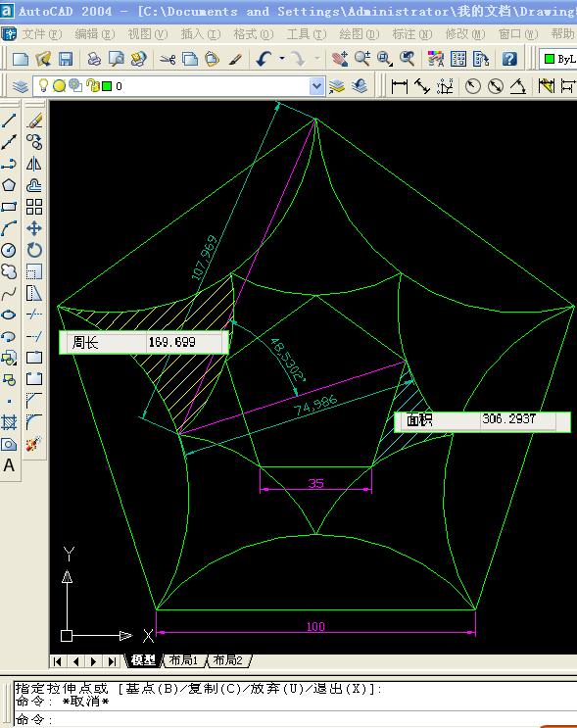Activate the Mirror modify tool
The height and width of the screenshot is (728, 577).
pos(34,164)
